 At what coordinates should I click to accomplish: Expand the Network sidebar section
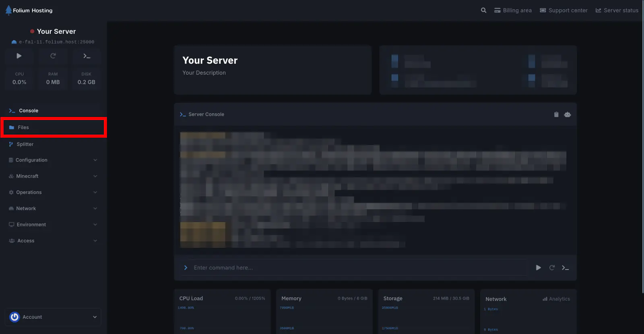[x=53, y=208]
